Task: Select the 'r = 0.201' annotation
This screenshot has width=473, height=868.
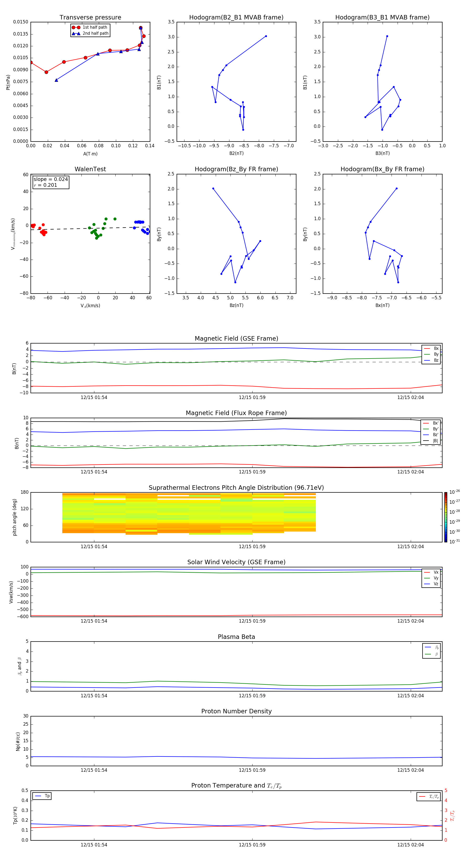Action: click(45, 185)
